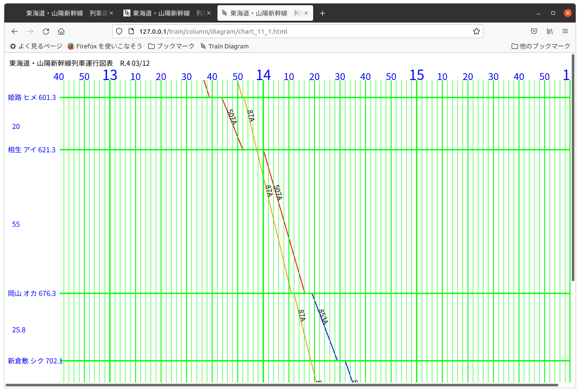Click the forward navigation arrow
This screenshot has height=392, width=580.
click(30, 31)
